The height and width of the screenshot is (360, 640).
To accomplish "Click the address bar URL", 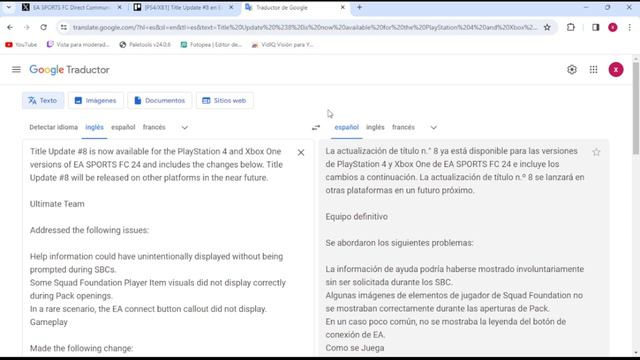I will click(305, 27).
